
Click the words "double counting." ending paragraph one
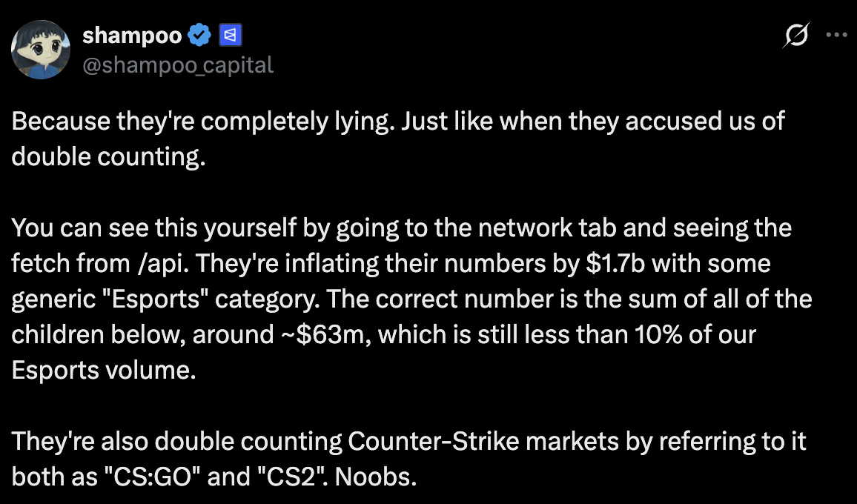click(107, 157)
